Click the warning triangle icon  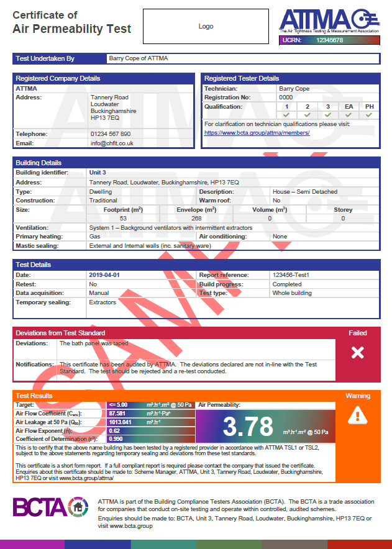357,415
